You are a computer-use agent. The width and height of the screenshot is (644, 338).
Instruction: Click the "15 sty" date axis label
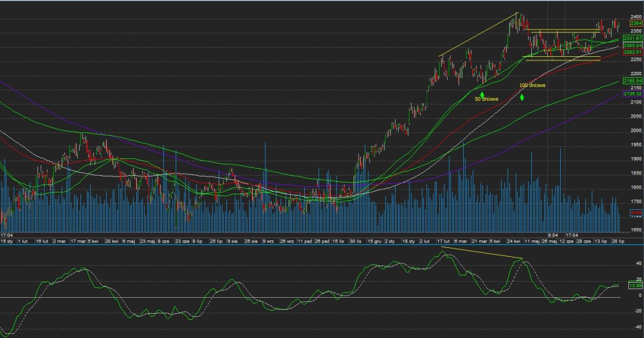click(x=6, y=242)
